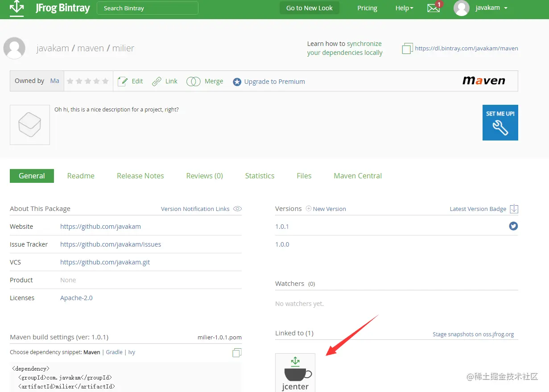This screenshot has height=392, width=549.
Task: Click the Go to New Look button
Action: [310, 8]
